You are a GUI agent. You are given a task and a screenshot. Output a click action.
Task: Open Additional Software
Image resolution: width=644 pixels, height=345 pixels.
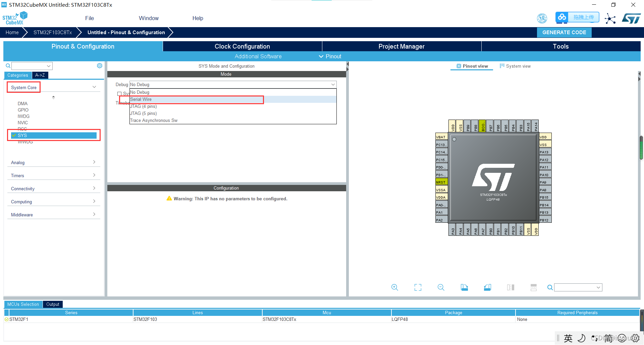click(258, 56)
